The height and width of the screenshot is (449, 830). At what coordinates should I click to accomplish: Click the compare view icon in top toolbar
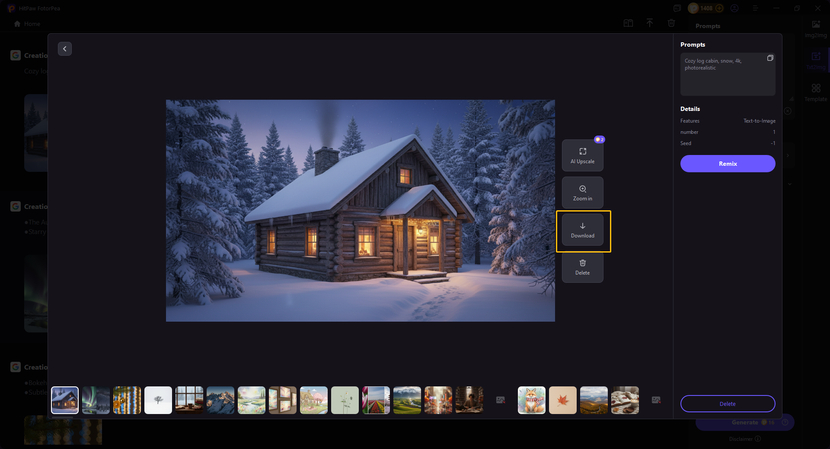click(628, 23)
